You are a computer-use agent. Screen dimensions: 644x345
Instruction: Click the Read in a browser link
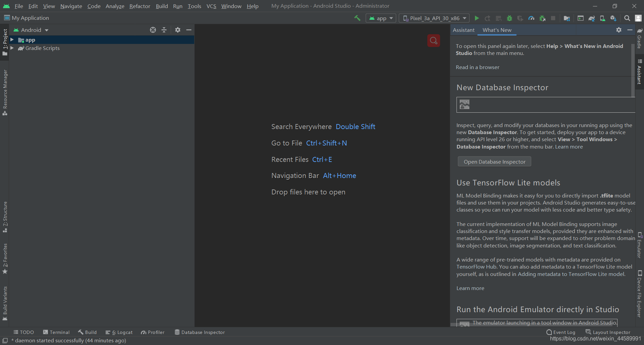(x=478, y=67)
